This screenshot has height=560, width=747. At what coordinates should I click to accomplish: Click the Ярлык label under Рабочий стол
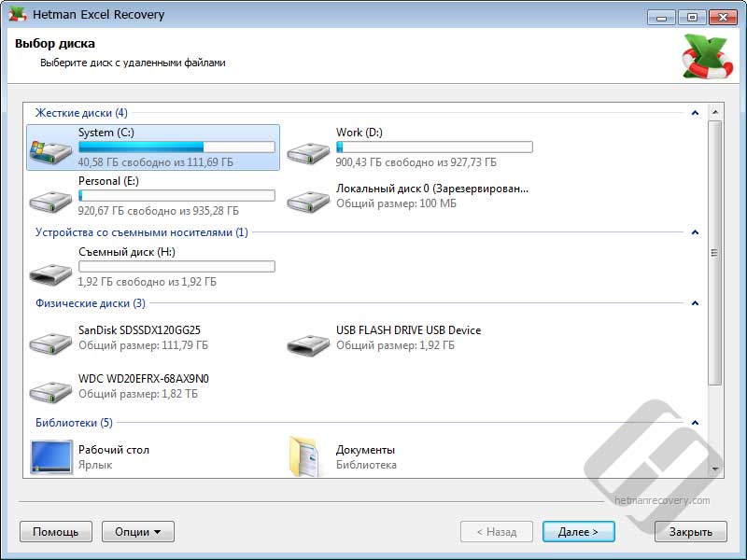tap(95, 465)
